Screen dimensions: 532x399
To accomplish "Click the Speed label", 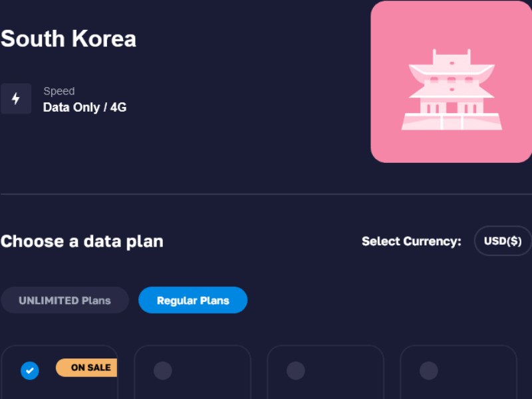I will tap(59, 91).
